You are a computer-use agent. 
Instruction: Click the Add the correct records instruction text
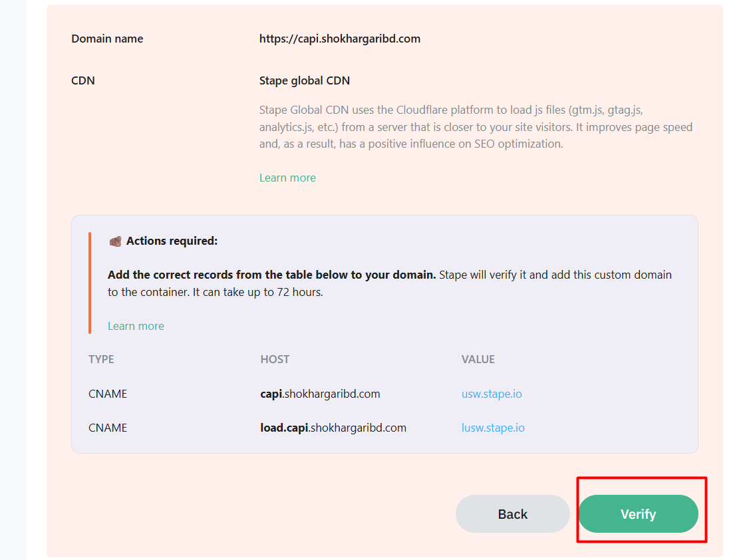[271, 275]
